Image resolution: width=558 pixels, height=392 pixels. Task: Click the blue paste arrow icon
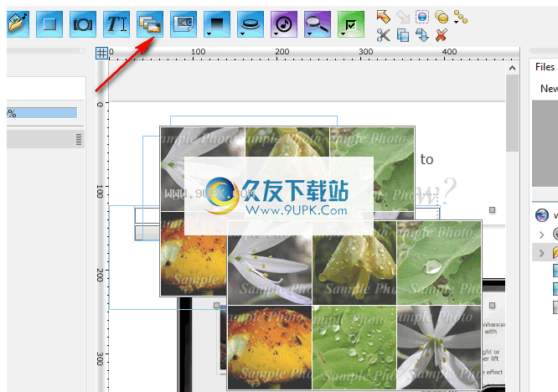click(422, 35)
